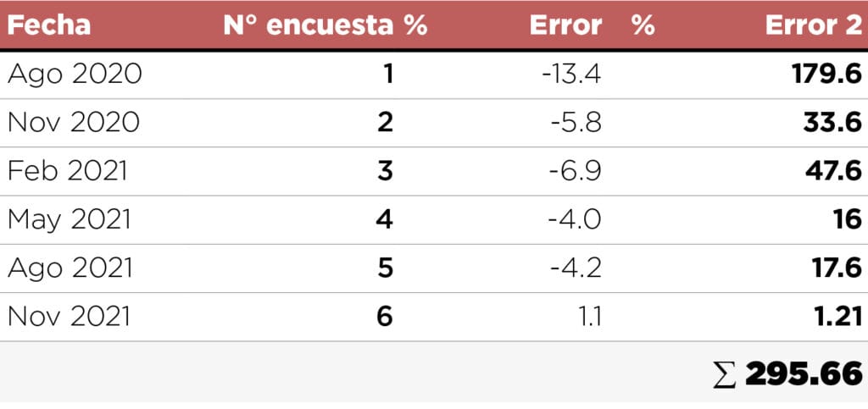The width and height of the screenshot is (868, 409).
Task: Click the Feb 2021 date cell
Action: (x=68, y=171)
